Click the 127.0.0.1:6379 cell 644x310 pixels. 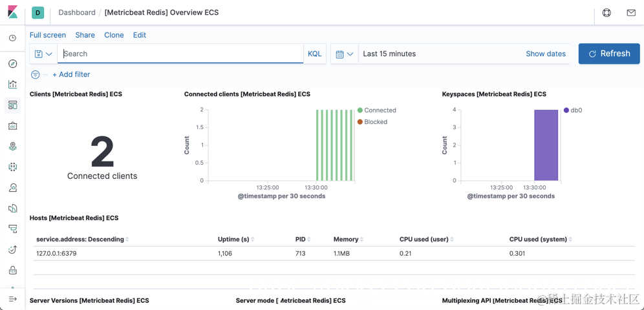click(x=56, y=253)
